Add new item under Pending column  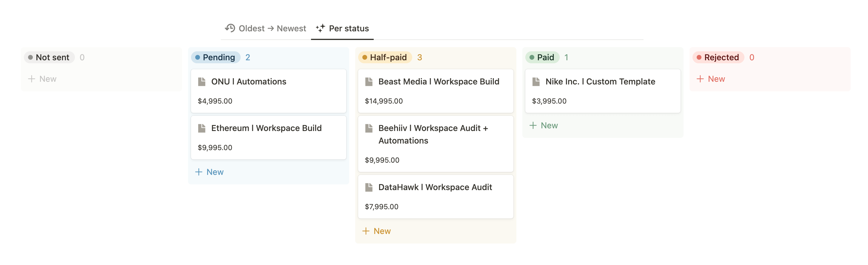coord(209,172)
